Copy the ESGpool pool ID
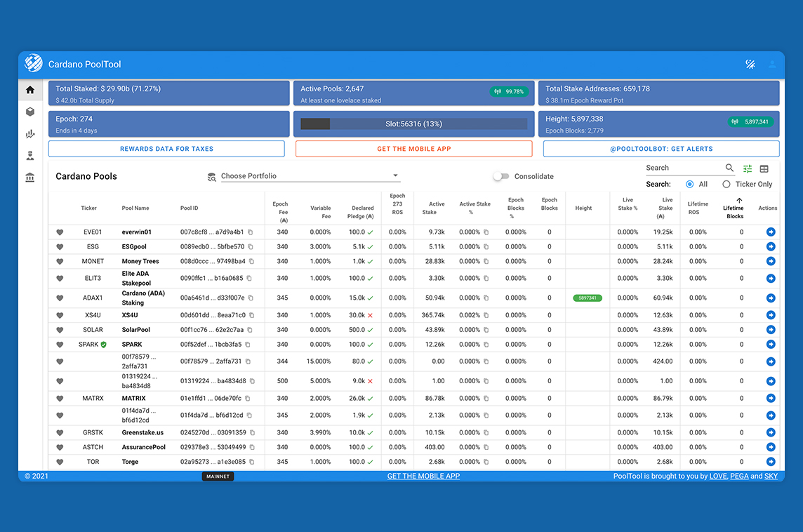This screenshot has height=532, width=803. click(251, 247)
